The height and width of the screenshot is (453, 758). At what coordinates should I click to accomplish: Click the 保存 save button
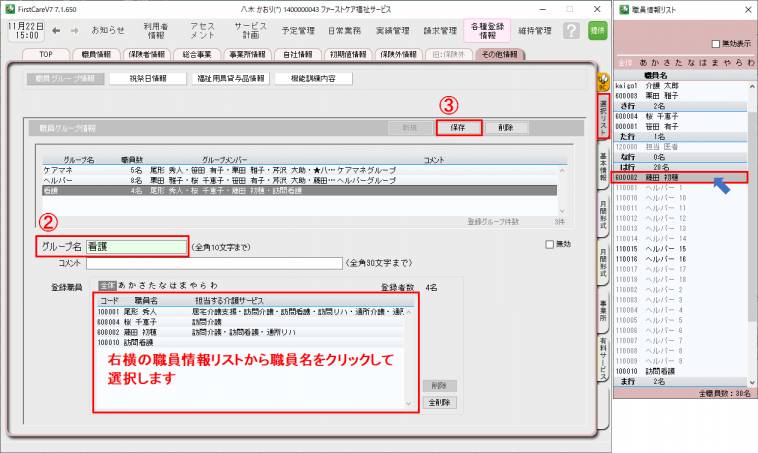[458, 128]
